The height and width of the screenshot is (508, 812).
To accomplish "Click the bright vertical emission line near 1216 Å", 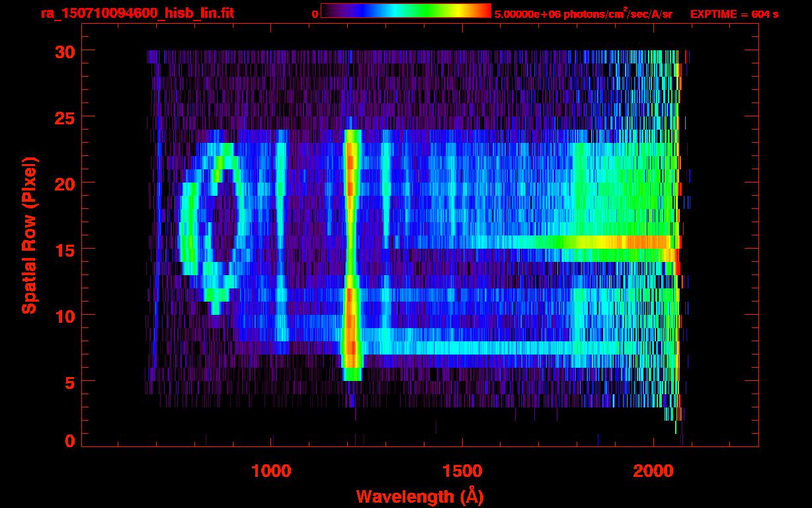I will click(x=351, y=255).
